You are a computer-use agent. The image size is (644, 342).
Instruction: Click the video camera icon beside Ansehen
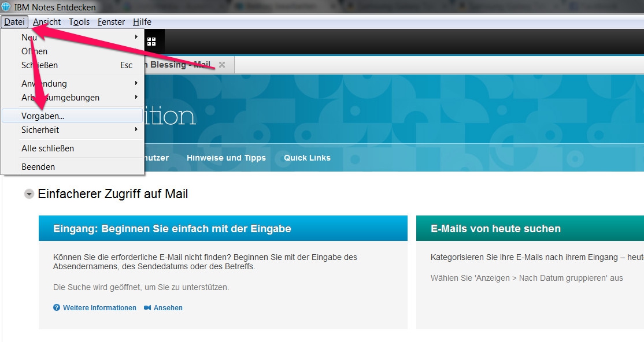pos(147,307)
